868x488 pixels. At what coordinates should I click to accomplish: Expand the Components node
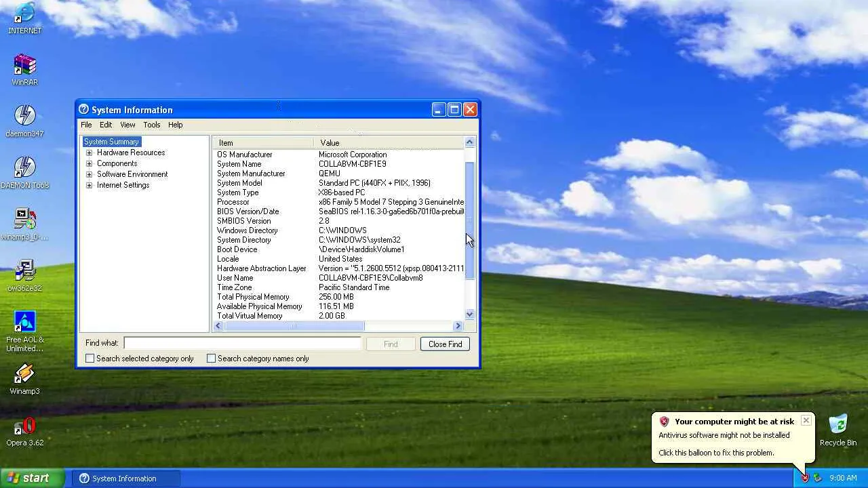(89, 163)
